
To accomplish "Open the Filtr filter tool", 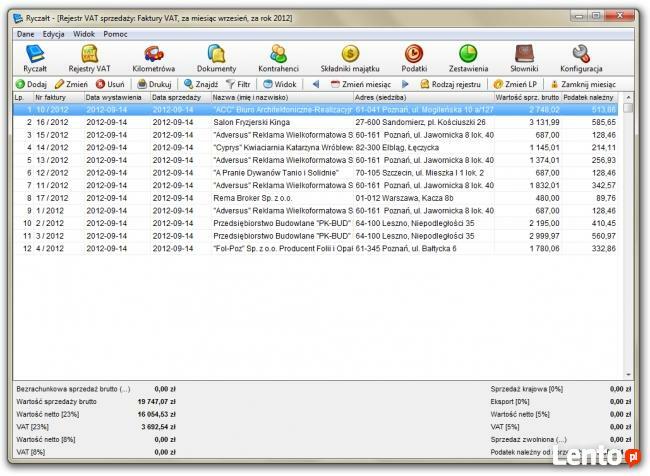I will pos(238,84).
